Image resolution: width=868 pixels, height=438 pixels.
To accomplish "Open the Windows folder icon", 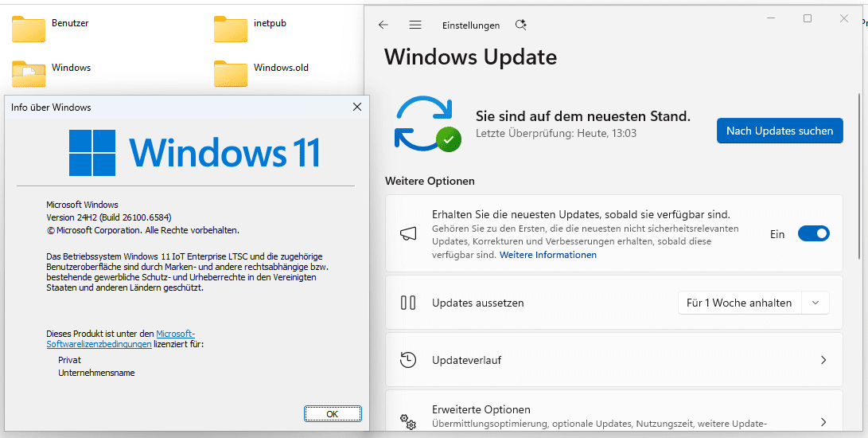I will pos(28,72).
